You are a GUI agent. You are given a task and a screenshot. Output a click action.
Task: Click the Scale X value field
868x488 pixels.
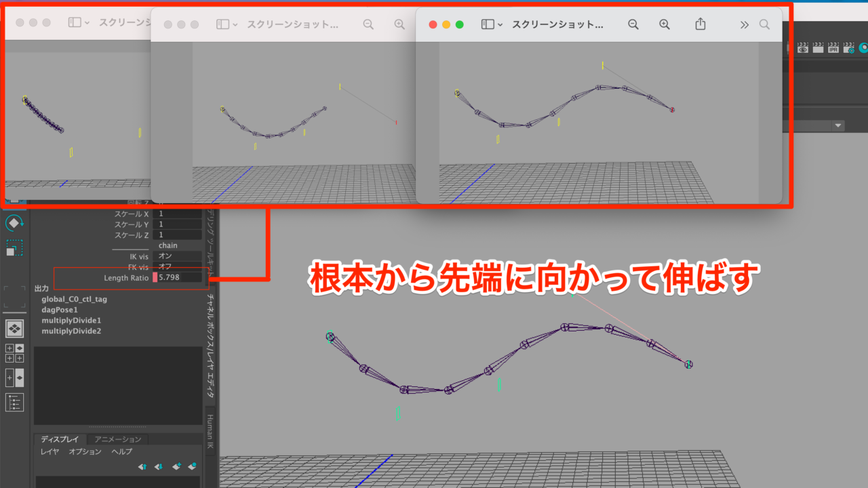pyautogui.click(x=178, y=213)
